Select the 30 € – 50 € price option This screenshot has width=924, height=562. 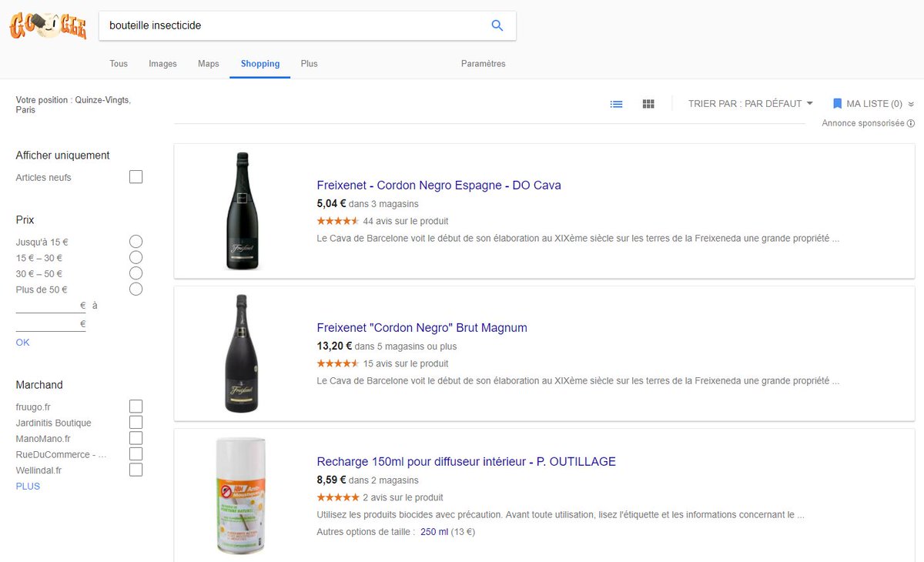[136, 273]
